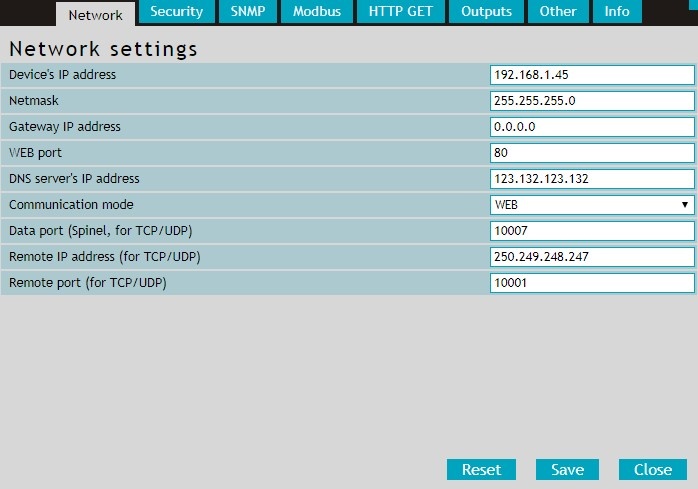
Task: Select the HTTP GET tab
Action: pyautogui.click(x=400, y=12)
